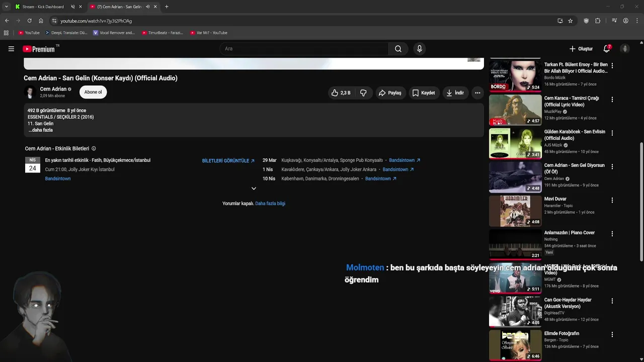Open browser extensions puzzle icon

point(598,21)
